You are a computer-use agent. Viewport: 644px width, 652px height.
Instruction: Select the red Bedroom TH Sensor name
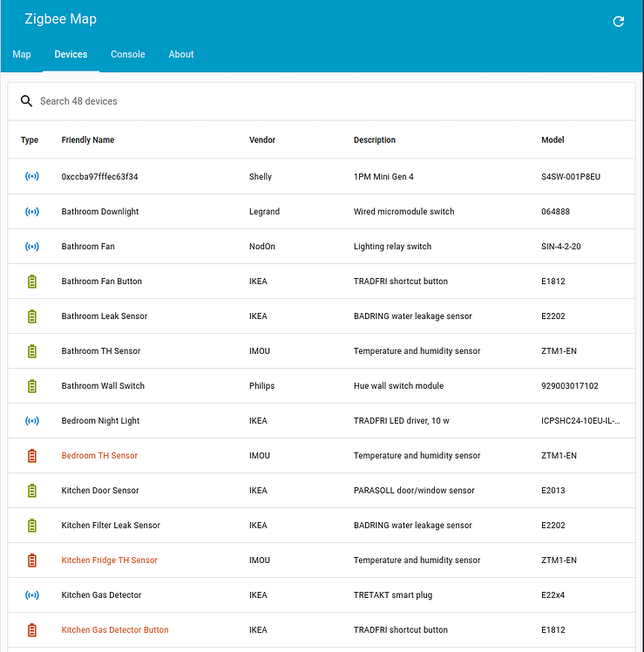point(99,455)
